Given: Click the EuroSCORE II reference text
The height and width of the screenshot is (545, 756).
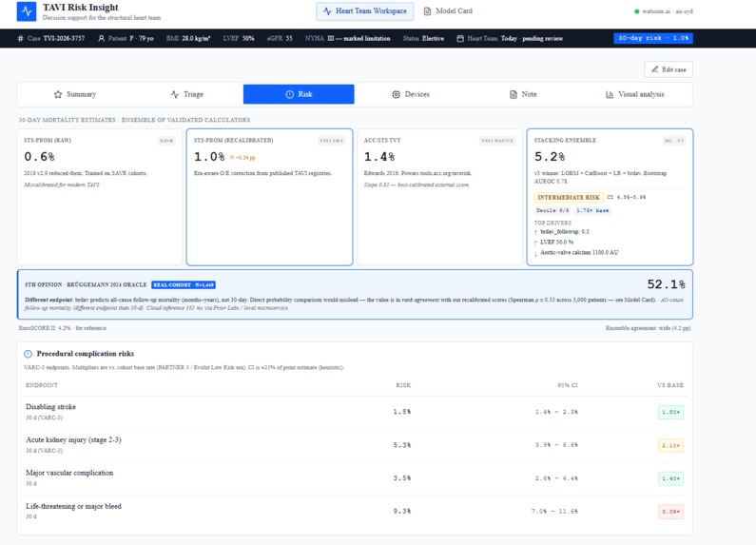Looking at the screenshot, I should [x=63, y=328].
